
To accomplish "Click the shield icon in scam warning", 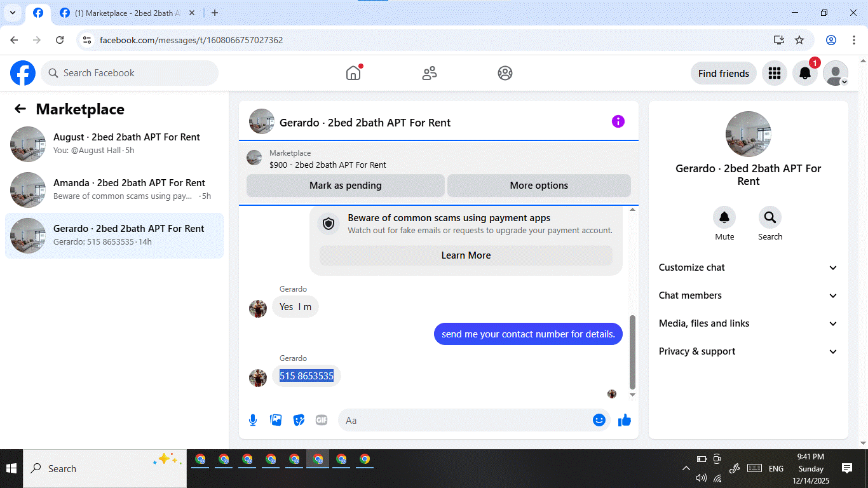I will click(329, 224).
